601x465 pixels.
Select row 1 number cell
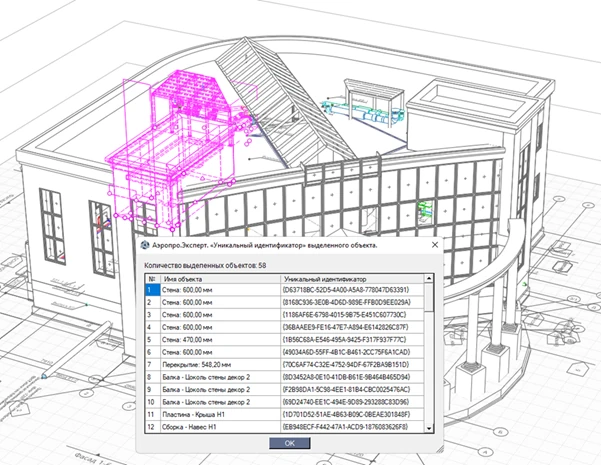point(153,290)
